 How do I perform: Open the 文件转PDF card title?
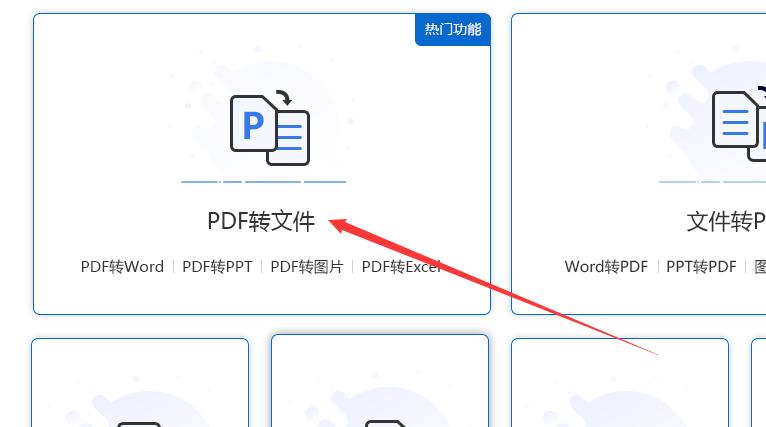(x=726, y=221)
